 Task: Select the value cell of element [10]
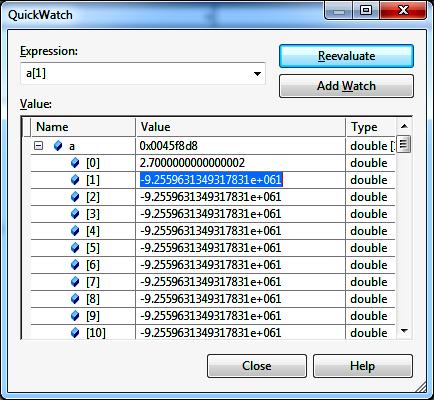240,332
